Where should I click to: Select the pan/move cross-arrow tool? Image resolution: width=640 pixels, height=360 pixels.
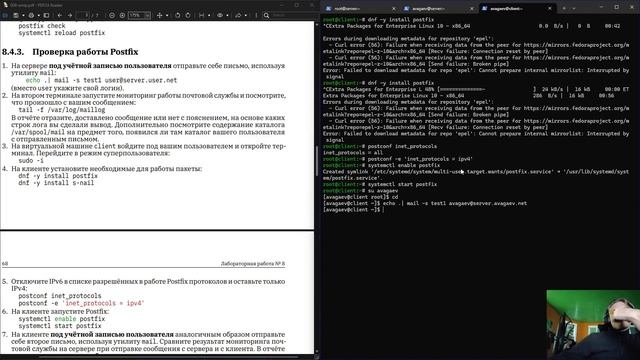tap(159, 15)
